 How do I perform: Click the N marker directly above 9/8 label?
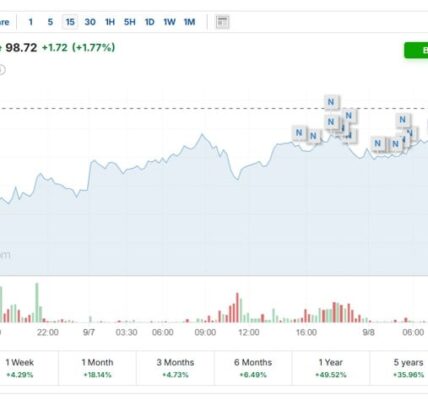(x=377, y=143)
